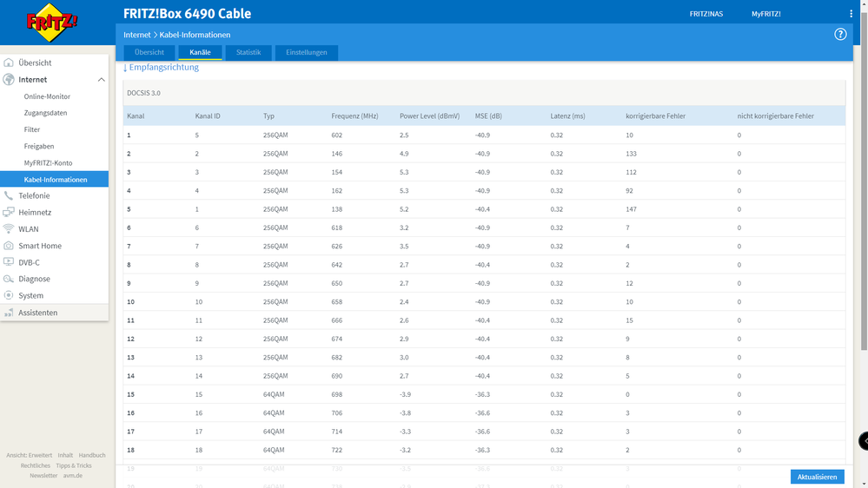Open the Handbuch footer link

coord(92,455)
